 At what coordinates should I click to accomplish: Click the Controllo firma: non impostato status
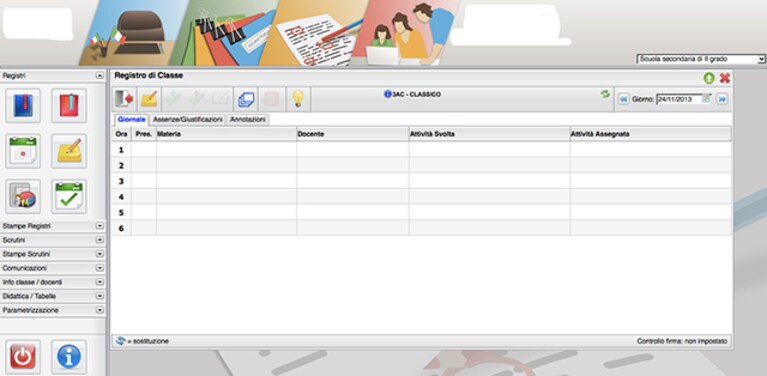(682, 341)
